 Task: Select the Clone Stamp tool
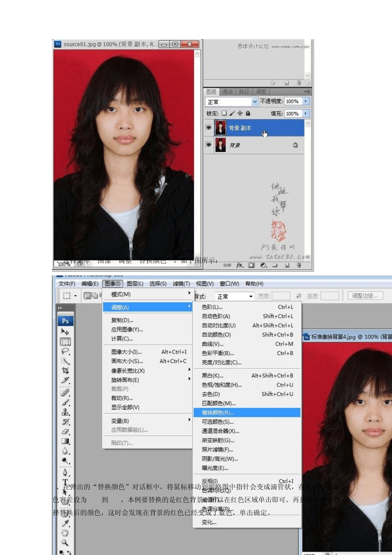tap(65, 412)
